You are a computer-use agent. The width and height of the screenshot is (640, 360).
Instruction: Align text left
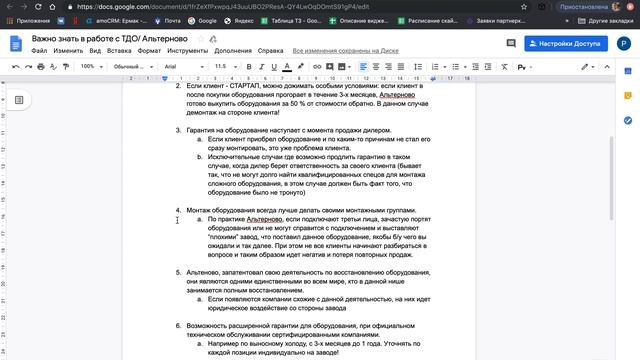[363, 67]
